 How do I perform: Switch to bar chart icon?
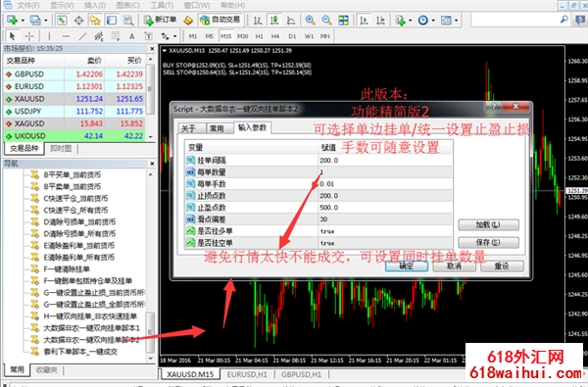click(x=258, y=20)
